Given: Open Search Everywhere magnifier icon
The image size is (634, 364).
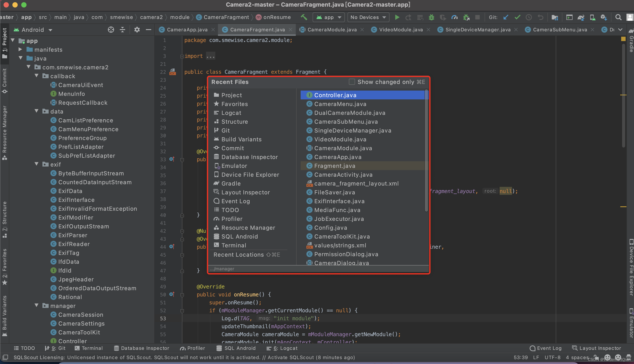Looking at the screenshot, I should (x=618, y=17).
